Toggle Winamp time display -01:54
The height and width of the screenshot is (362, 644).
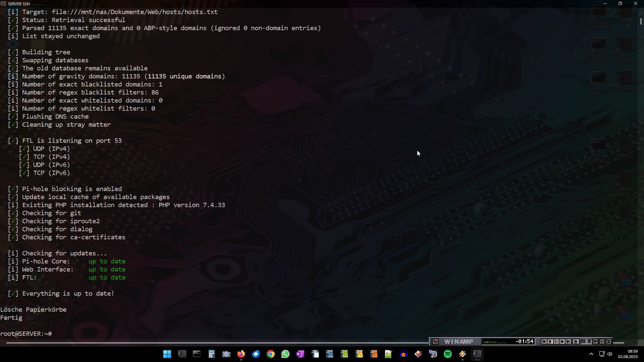click(525, 342)
